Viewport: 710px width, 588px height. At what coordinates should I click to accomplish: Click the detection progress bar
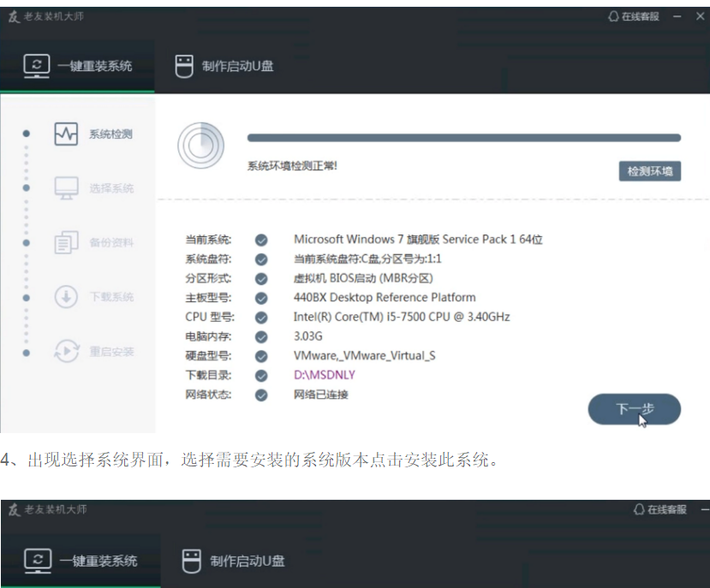point(463,138)
